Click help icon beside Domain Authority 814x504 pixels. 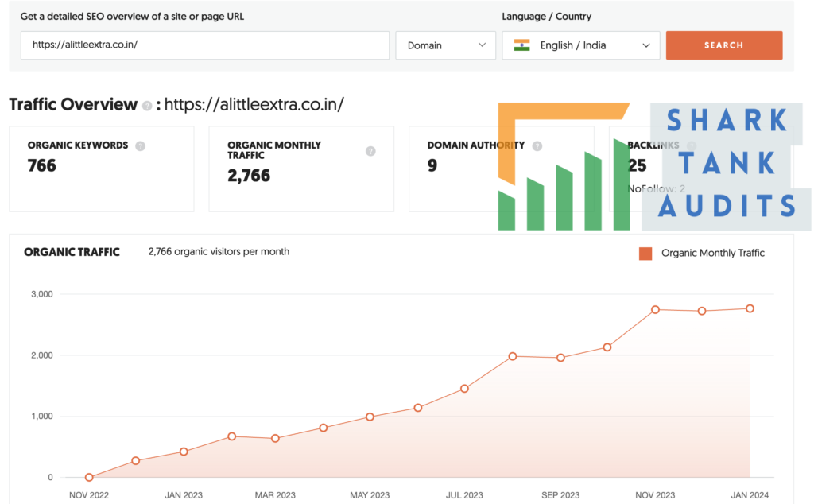(x=537, y=145)
